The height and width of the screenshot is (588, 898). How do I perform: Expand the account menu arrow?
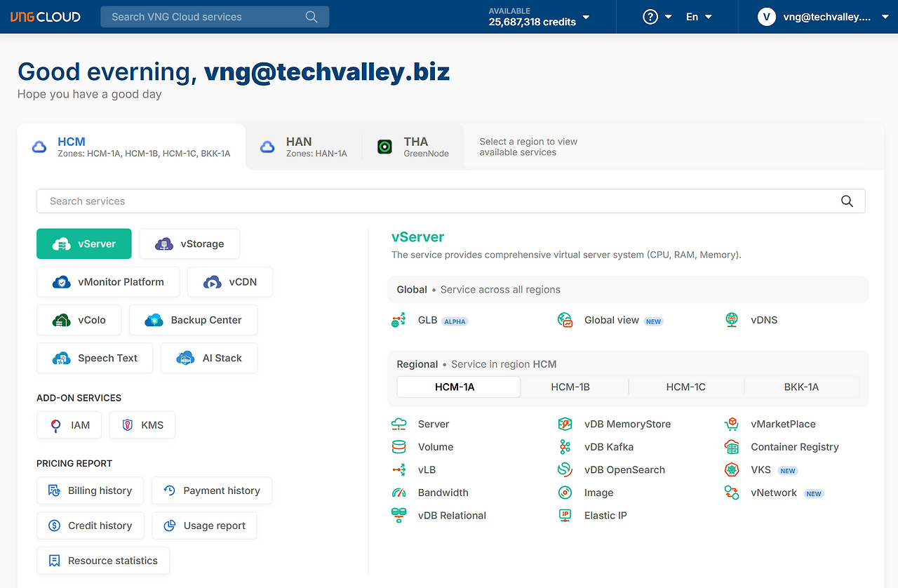coord(885,17)
